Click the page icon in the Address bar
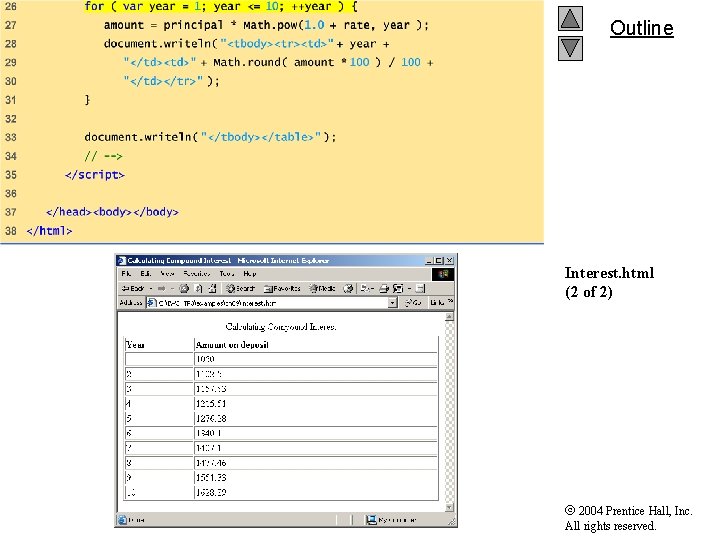 click(x=152, y=303)
